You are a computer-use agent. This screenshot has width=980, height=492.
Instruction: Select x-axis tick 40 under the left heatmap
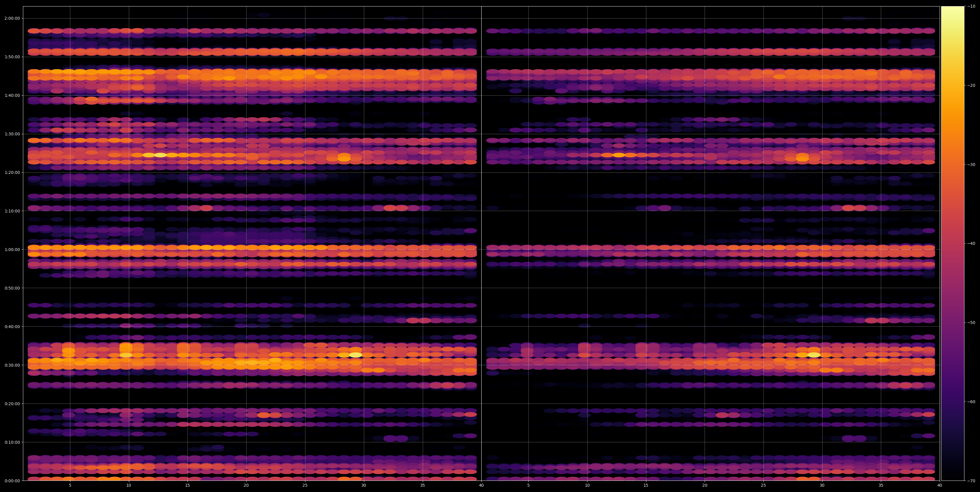481,486
